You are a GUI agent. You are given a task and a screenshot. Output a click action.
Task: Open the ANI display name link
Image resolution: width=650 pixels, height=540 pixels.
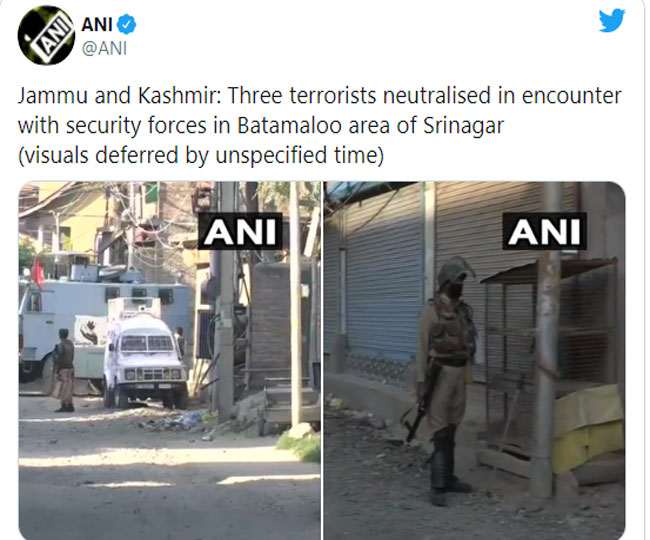97,24
